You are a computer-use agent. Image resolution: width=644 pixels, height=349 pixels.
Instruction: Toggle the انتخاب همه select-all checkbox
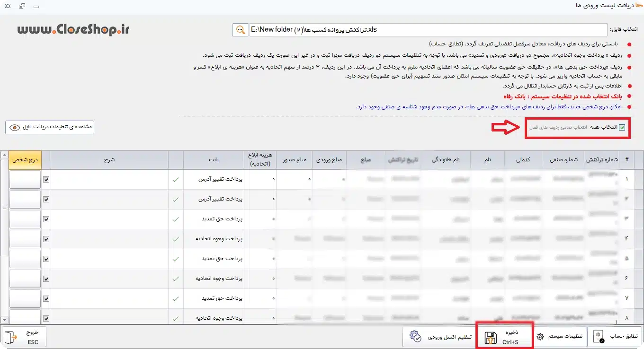click(x=622, y=128)
